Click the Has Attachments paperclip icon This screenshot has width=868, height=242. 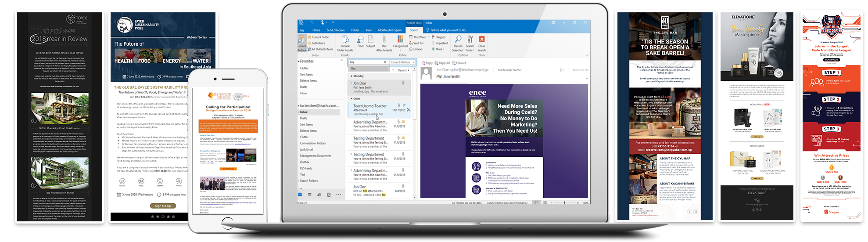coord(384,40)
